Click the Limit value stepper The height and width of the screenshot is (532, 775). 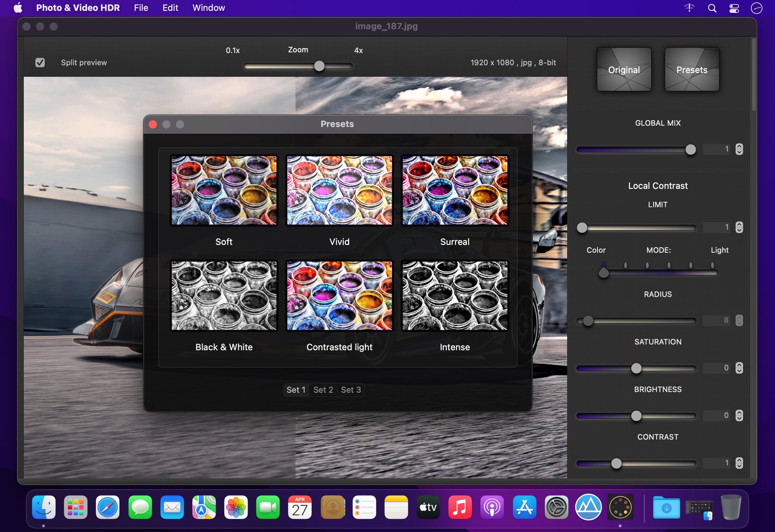tap(739, 227)
